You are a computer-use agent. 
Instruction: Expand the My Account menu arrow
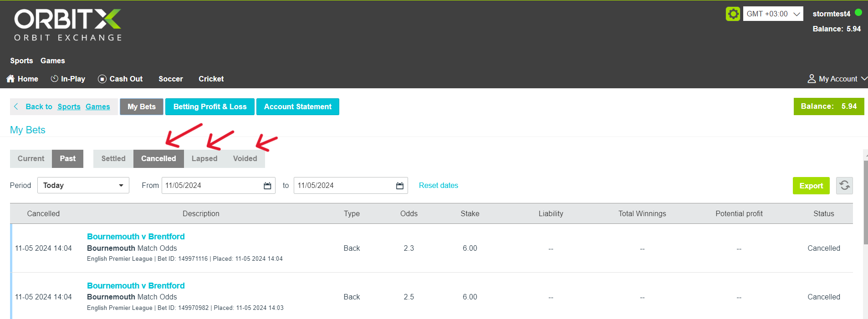pyautogui.click(x=864, y=79)
